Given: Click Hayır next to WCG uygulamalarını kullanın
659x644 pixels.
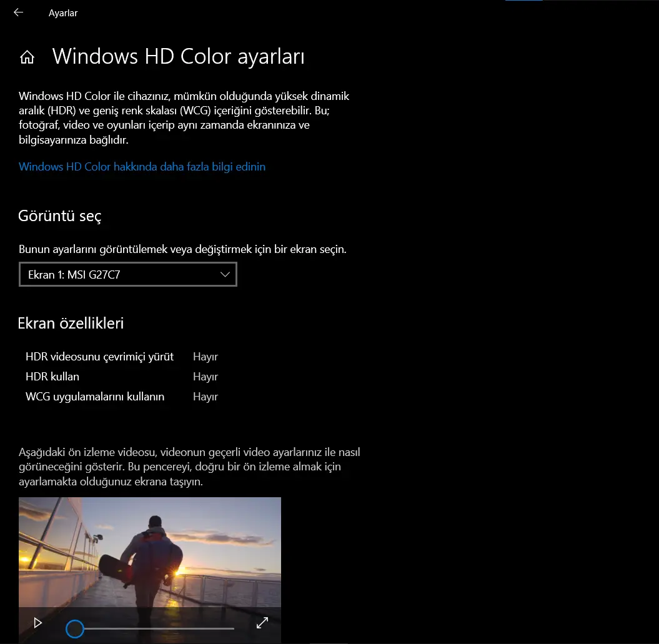Looking at the screenshot, I should pyautogui.click(x=206, y=397).
